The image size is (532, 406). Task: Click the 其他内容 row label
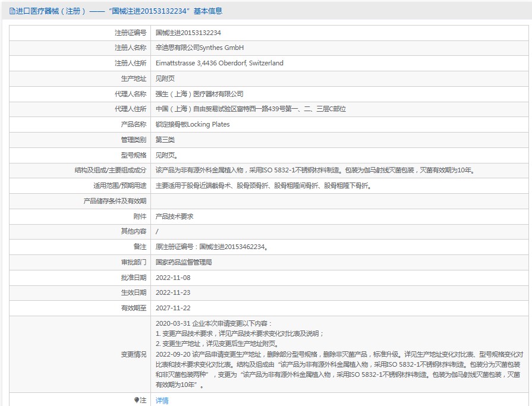[134, 231]
